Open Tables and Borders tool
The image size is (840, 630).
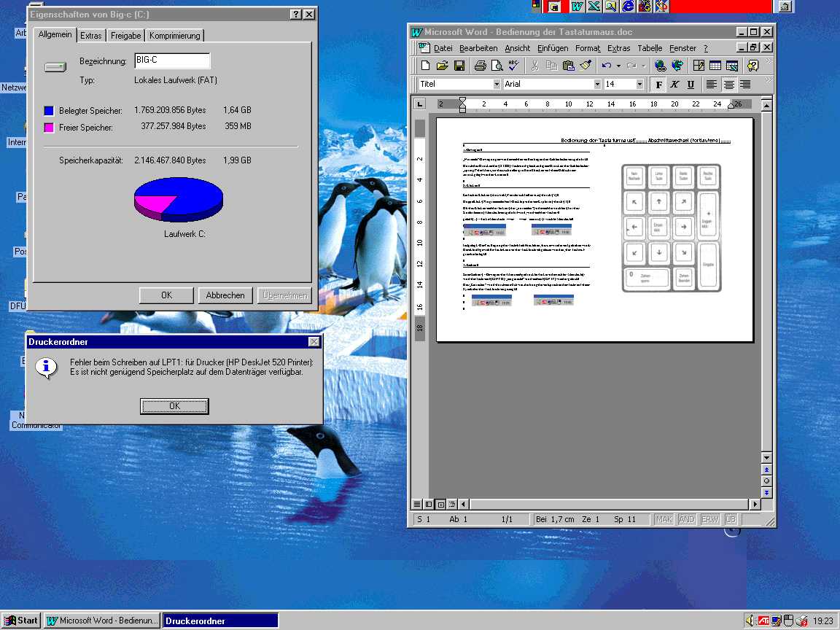click(699, 66)
